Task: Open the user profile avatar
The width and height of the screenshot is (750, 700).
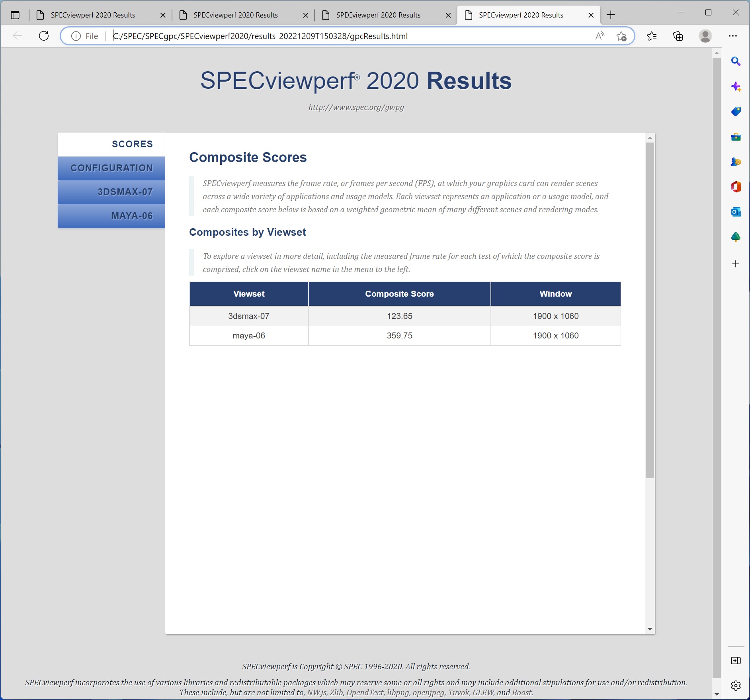Action: (705, 36)
